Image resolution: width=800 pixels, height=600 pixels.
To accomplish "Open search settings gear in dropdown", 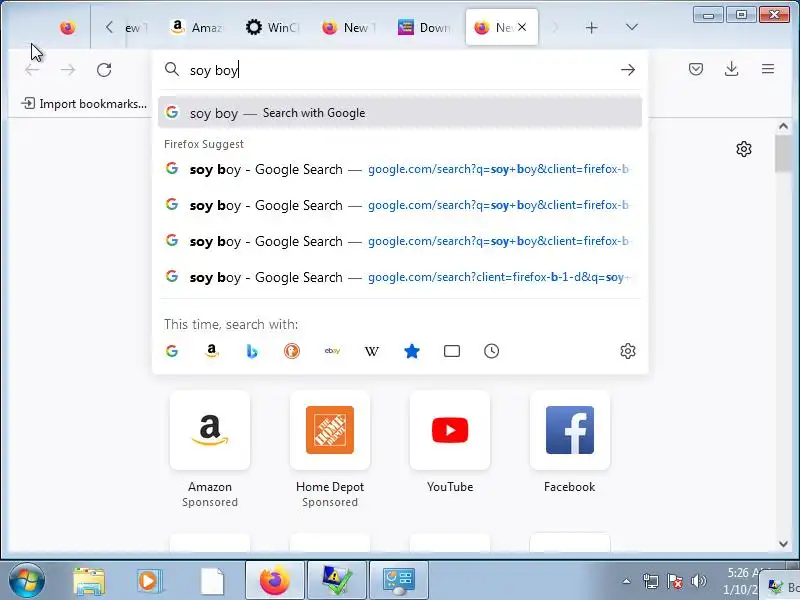I will pyautogui.click(x=628, y=351).
